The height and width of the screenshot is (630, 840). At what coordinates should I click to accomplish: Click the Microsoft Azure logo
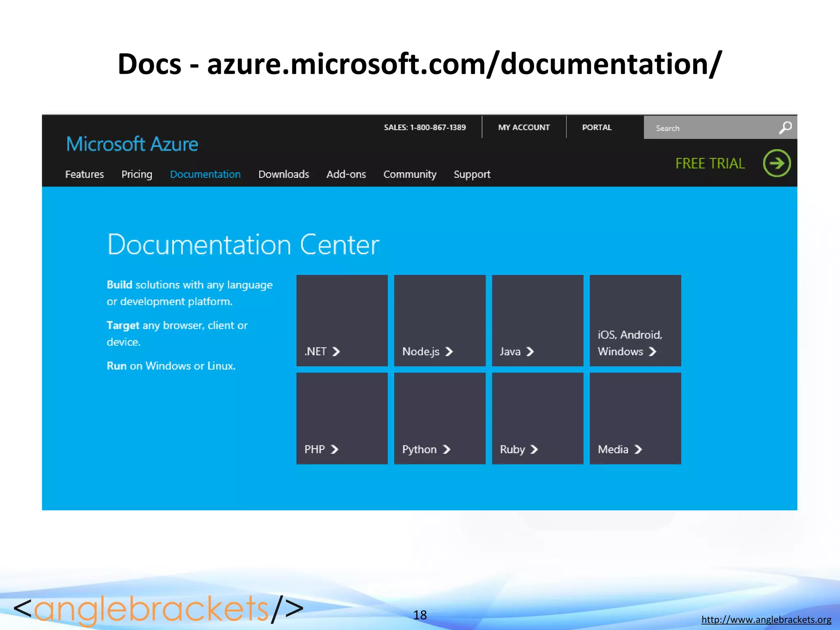pos(132,144)
